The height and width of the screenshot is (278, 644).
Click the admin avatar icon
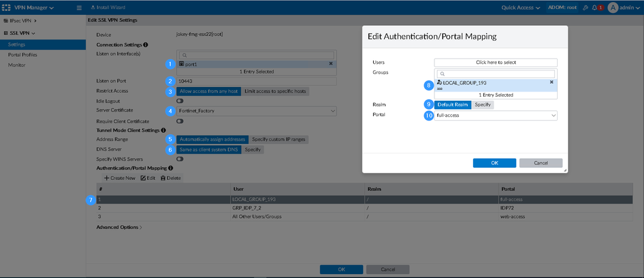pyautogui.click(x=612, y=8)
